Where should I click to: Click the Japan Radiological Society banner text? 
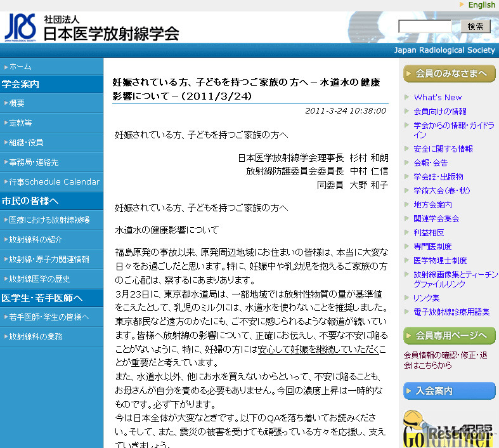coord(444,50)
